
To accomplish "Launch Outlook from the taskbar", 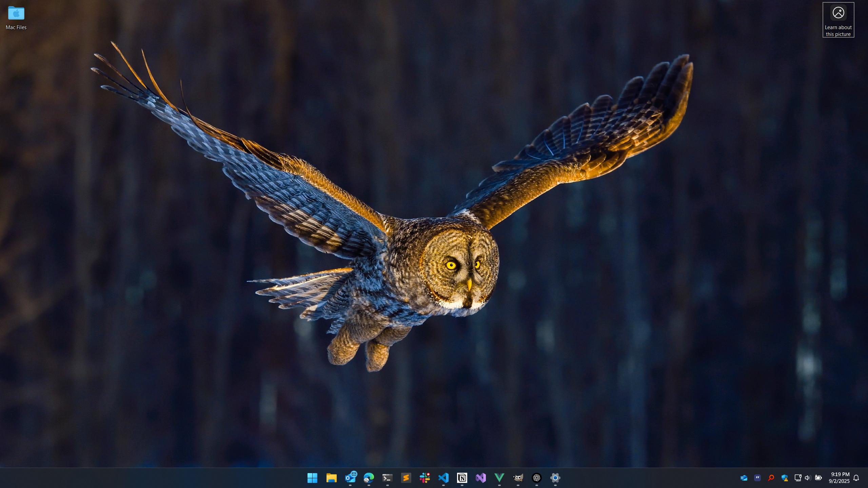I will point(350,478).
